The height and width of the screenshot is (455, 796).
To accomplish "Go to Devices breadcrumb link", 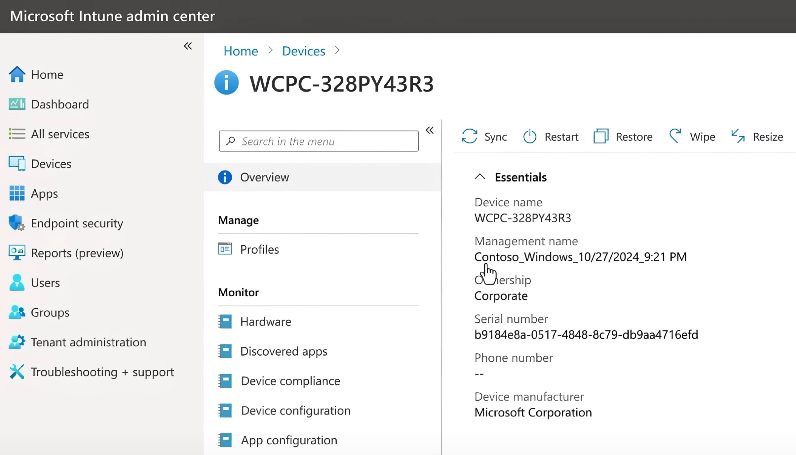I will pos(303,51).
